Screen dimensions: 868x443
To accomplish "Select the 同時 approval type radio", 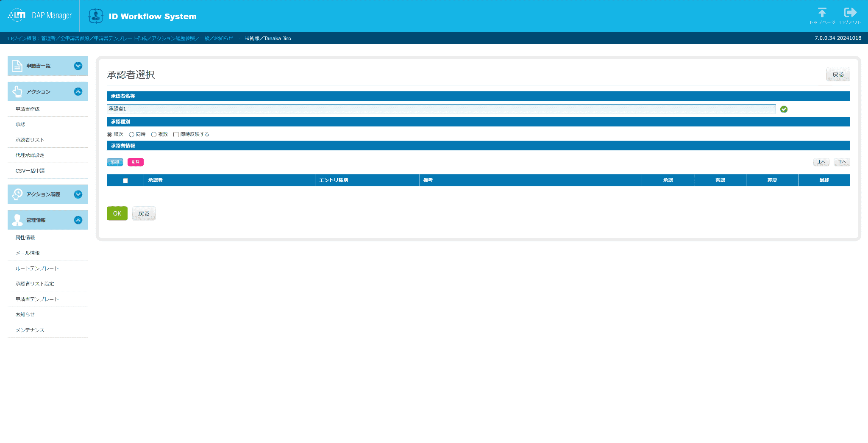I will pyautogui.click(x=132, y=135).
